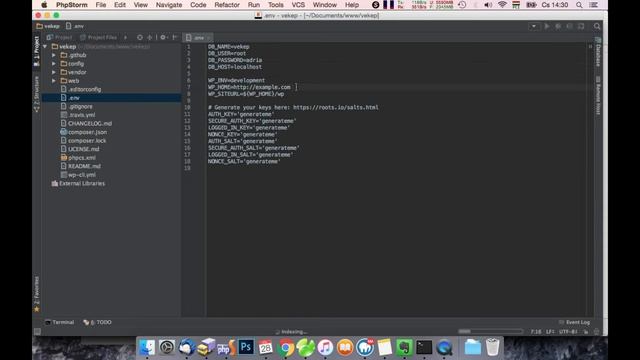640x360 pixels.
Task: Toggle the Remote Host tool window
Action: (598, 96)
